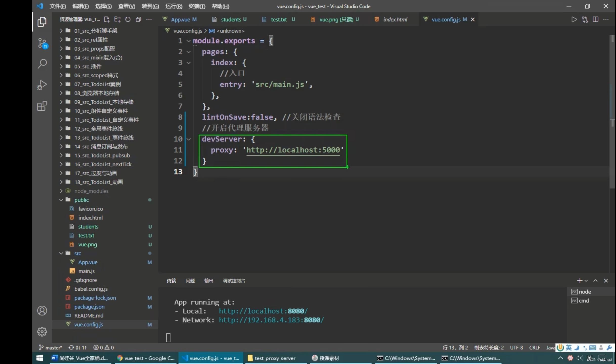Viewport: 616px width, 364px height.
Task: Open the Windows Start menu
Action: pyautogui.click(x=40, y=358)
